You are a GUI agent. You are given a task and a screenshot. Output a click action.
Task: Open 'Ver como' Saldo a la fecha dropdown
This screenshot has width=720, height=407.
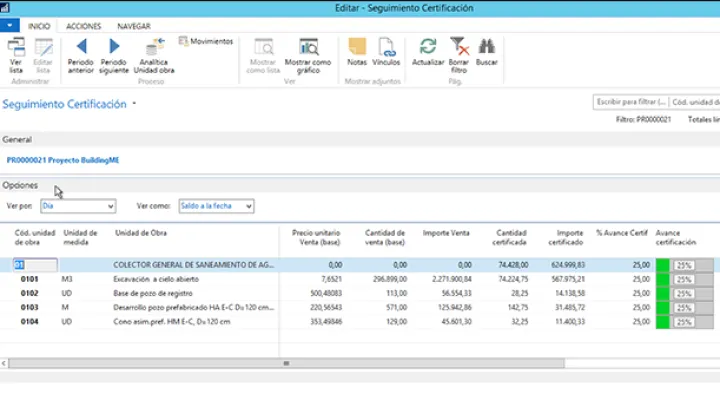point(215,206)
